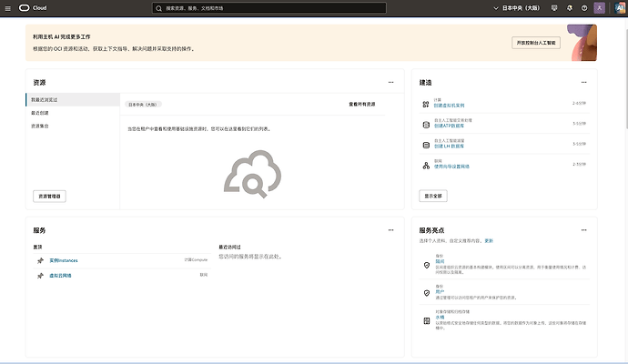Click the '置顶' heading in 服务
The height and width of the screenshot is (364, 628).
pyautogui.click(x=37, y=248)
